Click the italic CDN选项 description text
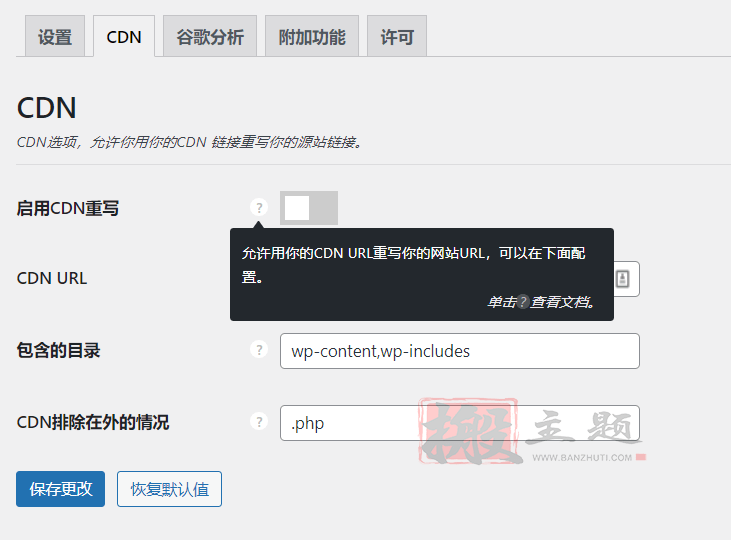 point(189,142)
